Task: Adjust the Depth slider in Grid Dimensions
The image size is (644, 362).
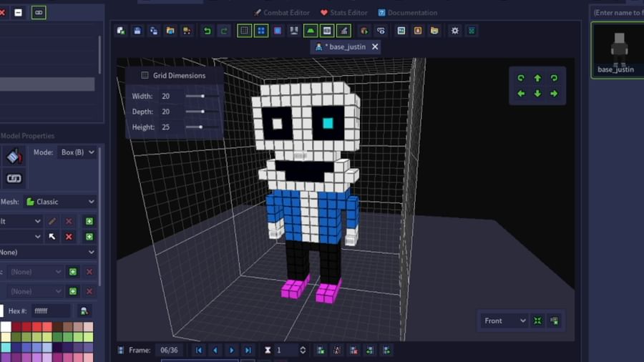Action: point(203,112)
